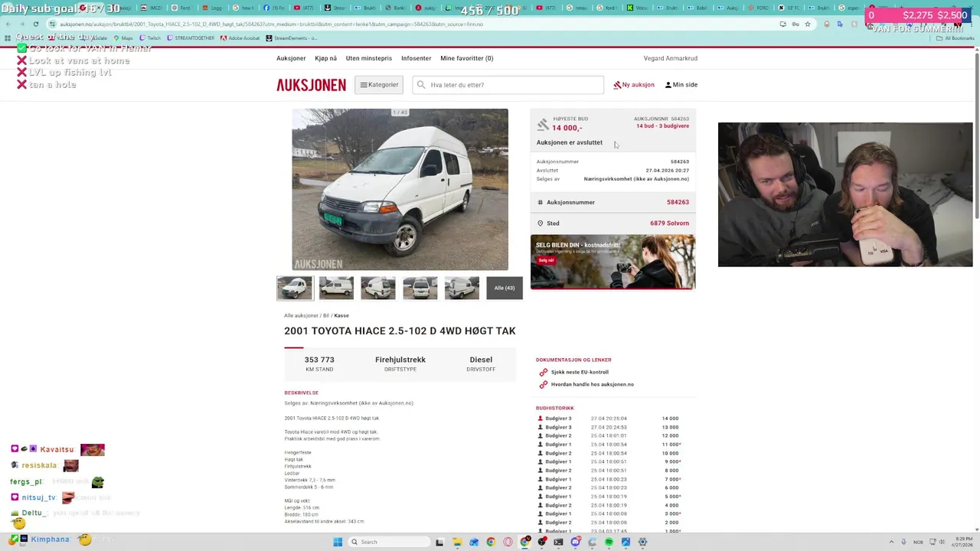Open the main Toyota Hiace photo

tap(400, 189)
